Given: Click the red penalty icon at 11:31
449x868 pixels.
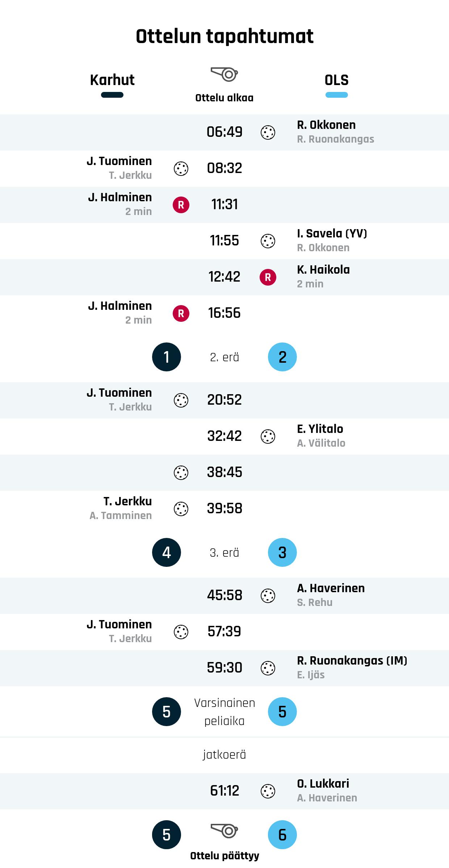Looking at the screenshot, I should click(181, 205).
